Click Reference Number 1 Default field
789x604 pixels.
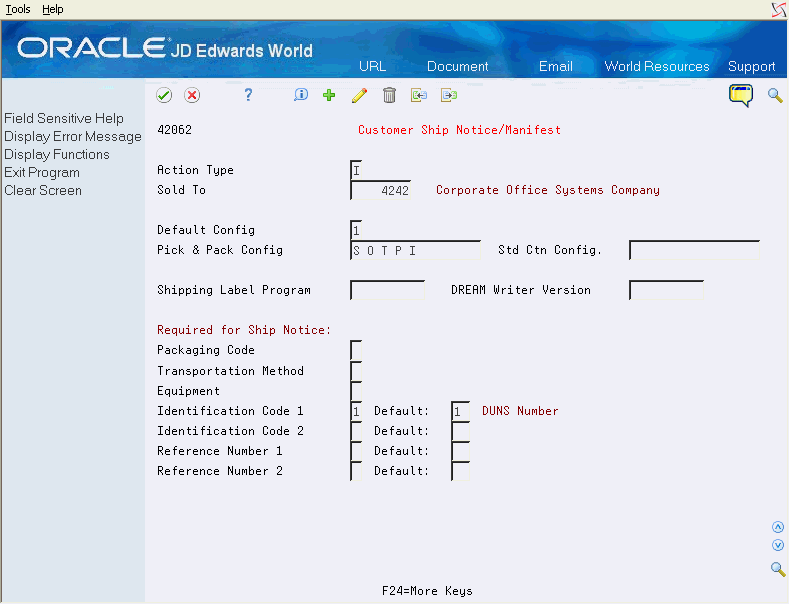[460, 451]
